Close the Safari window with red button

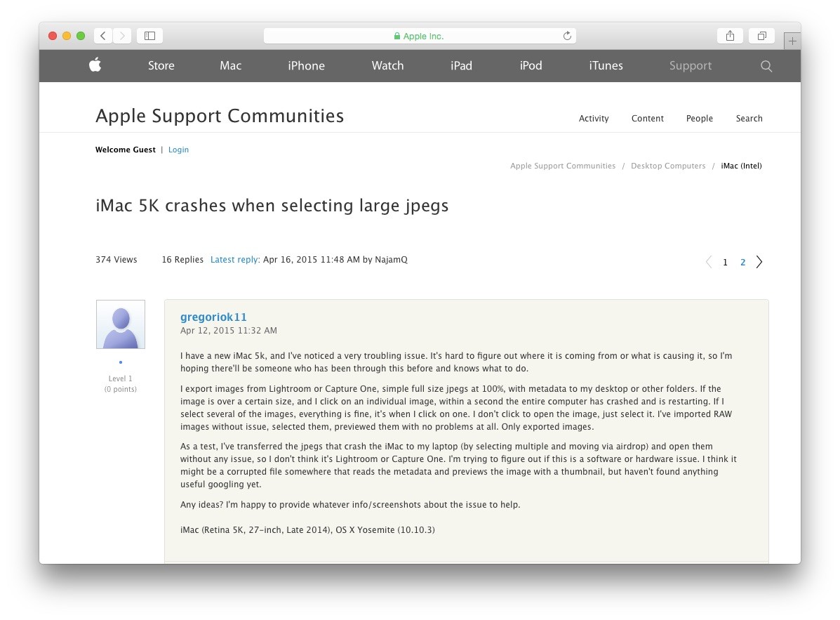coord(53,36)
